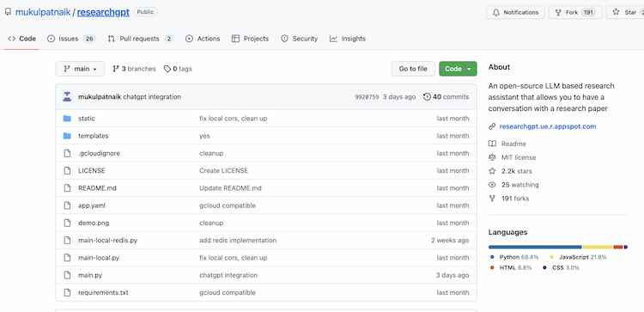The height and width of the screenshot is (312, 644).
Task: Open the researchgpt.ue.r.appspot.com link
Action: [548, 126]
